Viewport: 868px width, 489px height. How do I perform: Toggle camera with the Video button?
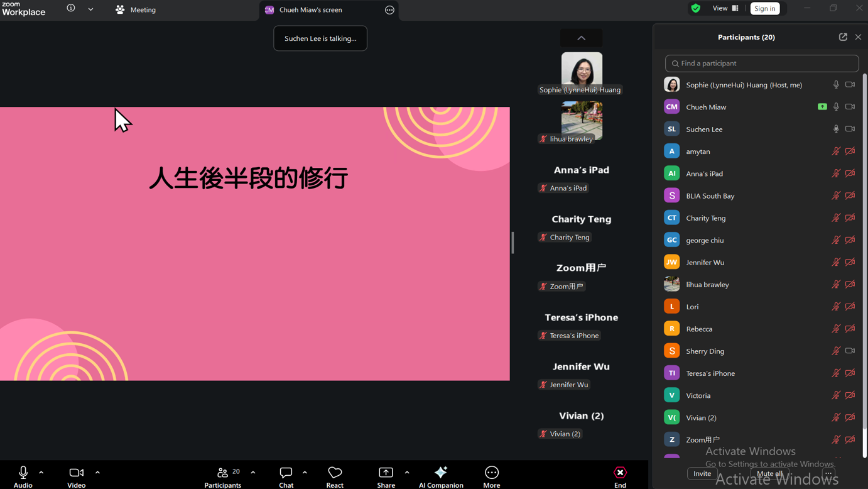coord(77,476)
